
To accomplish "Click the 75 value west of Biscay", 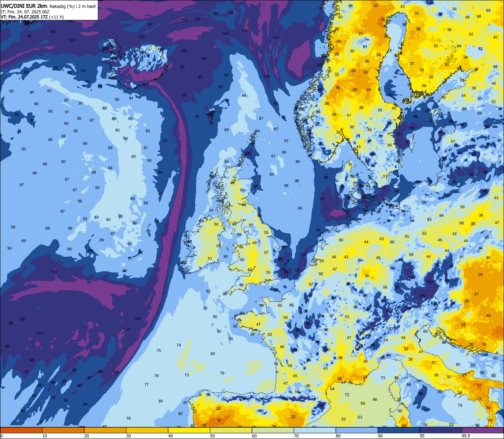I will [159, 351].
